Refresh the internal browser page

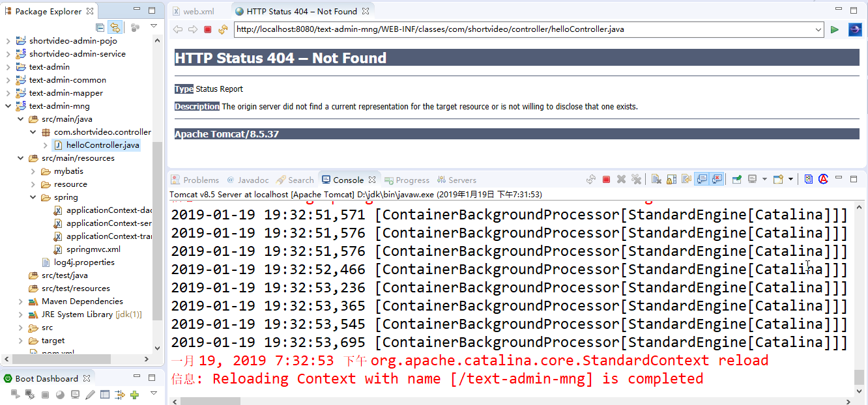(223, 29)
